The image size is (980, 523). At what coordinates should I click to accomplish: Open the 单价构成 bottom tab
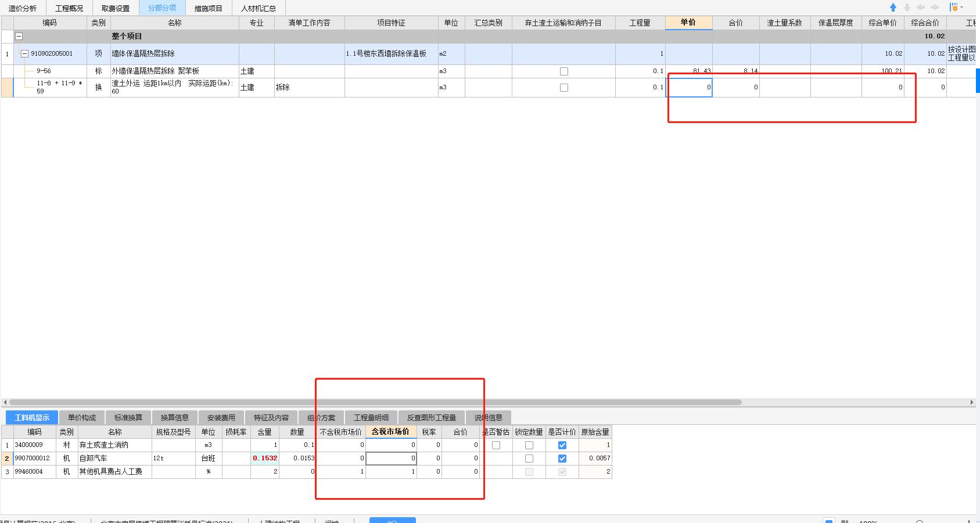click(82, 417)
